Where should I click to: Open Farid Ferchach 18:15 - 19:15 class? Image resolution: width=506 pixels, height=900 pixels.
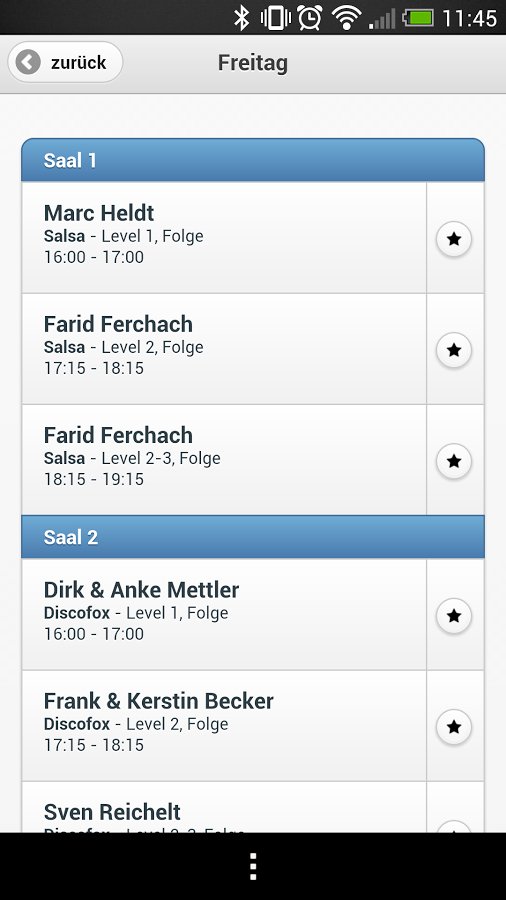[224, 460]
